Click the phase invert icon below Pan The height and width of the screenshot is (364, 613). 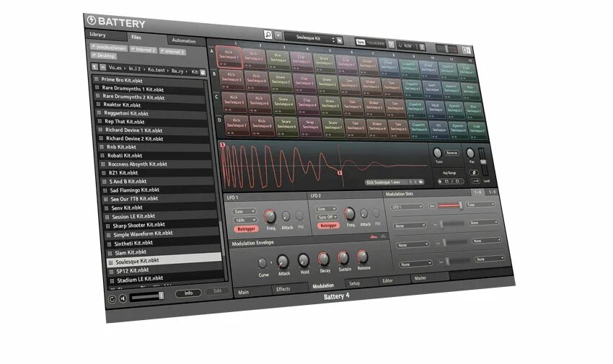473,172
